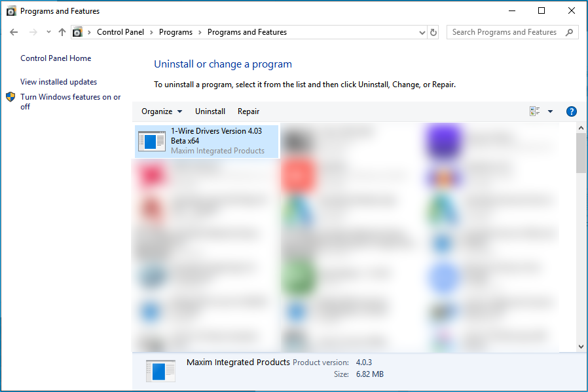The image size is (588, 392).
Task: Click the size value 6.82 MB
Action: pos(370,374)
